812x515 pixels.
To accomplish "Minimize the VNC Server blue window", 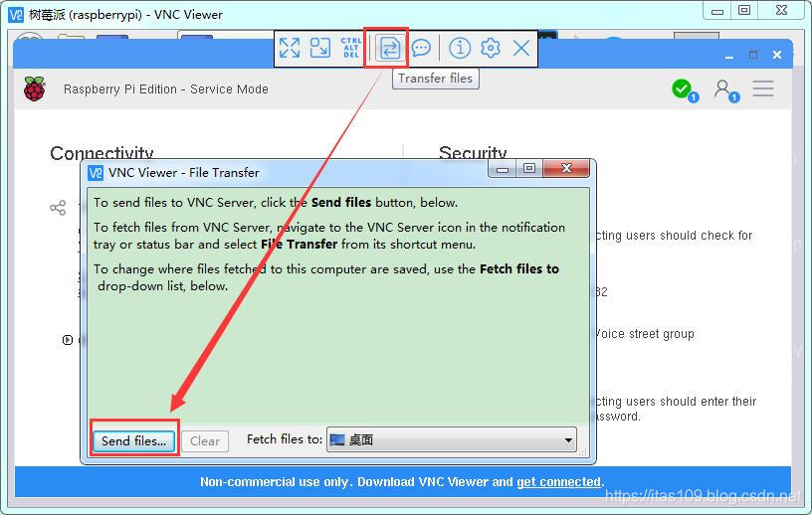I will [x=729, y=56].
